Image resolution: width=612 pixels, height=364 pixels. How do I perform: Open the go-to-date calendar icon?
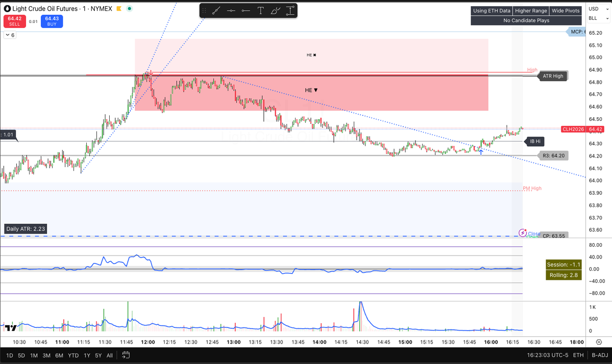click(126, 355)
